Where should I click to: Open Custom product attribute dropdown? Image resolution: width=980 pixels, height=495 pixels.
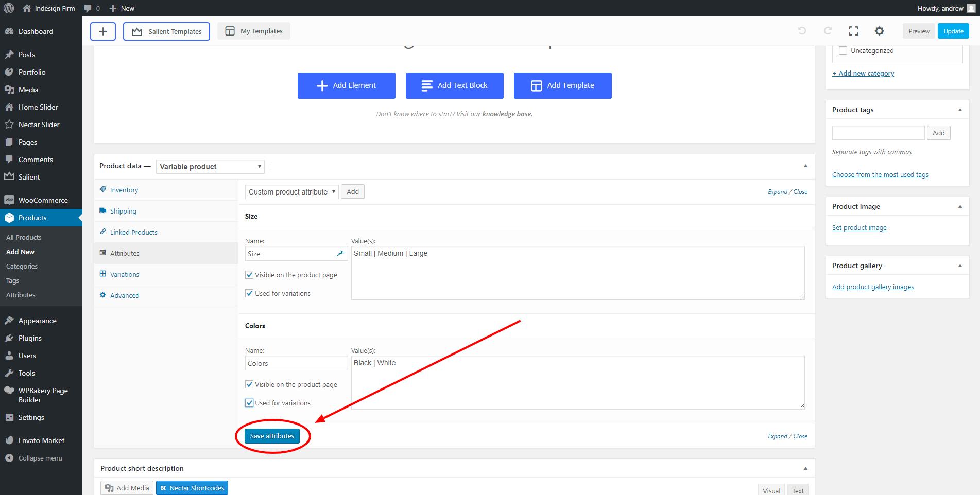pyautogui.click(x=291, y=192)
